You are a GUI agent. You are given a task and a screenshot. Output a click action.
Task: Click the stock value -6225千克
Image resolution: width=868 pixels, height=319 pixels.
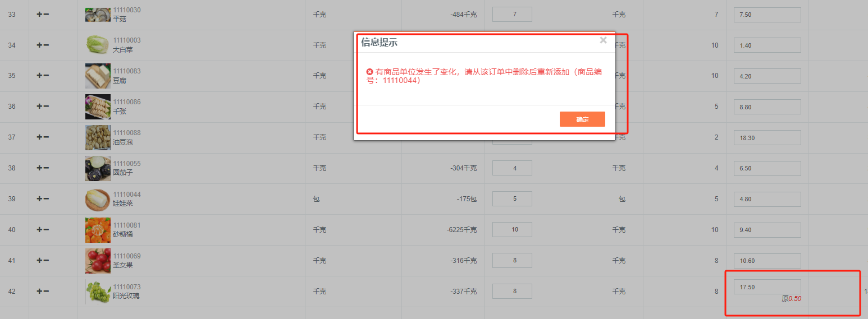[x=462, y=230]
